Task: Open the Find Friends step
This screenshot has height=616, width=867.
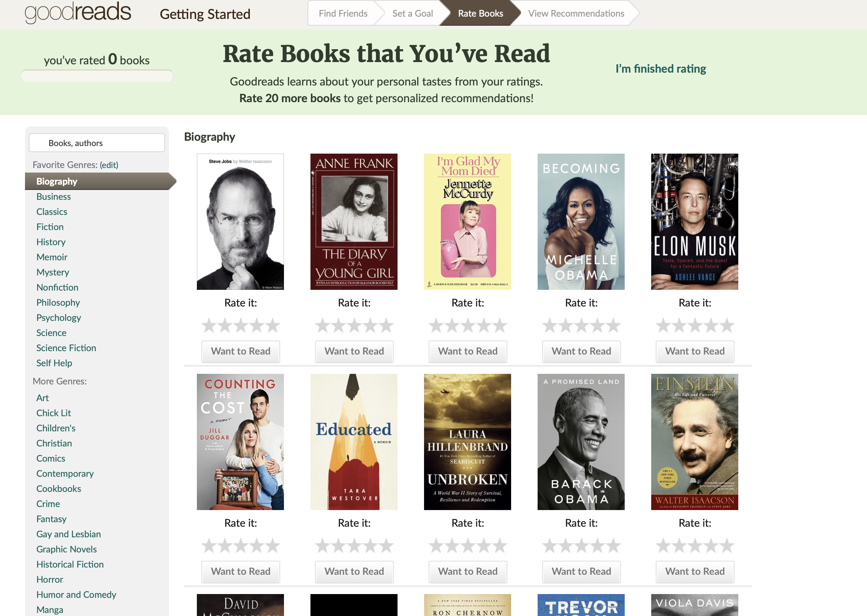Action: (343, 13)
